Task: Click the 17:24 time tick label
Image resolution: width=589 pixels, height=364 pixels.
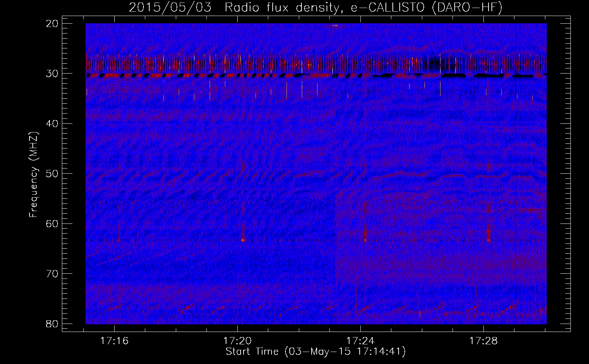Action: click(x=360, y=341)
